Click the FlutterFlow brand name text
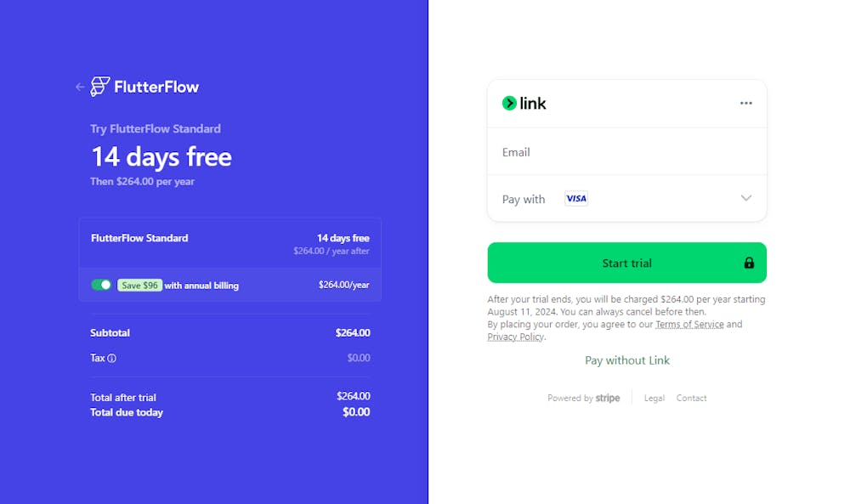This screenshot has height=504, width=850. tap(156, 87)
